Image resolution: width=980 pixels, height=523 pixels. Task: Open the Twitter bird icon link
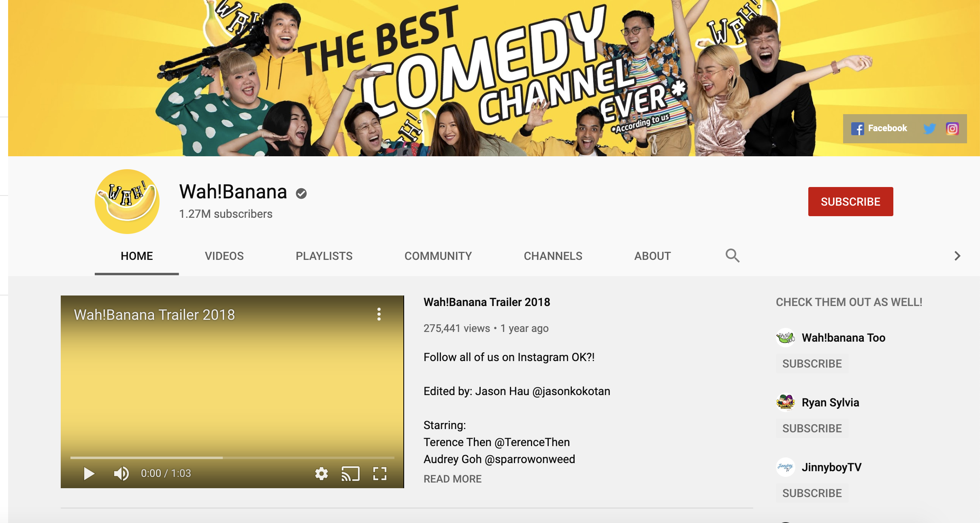tap(929, 129)
